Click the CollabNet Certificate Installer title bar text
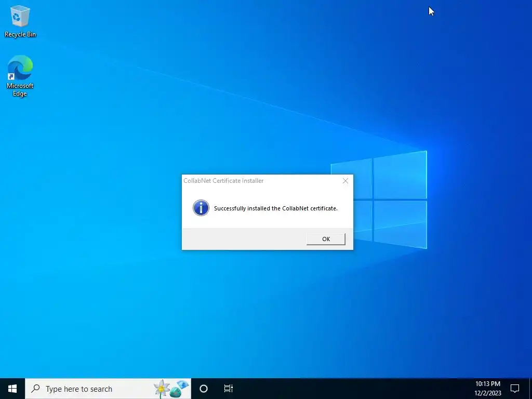The height and width of the screenshot is (399, 532). pyautogui.click(x=223, y=181)
